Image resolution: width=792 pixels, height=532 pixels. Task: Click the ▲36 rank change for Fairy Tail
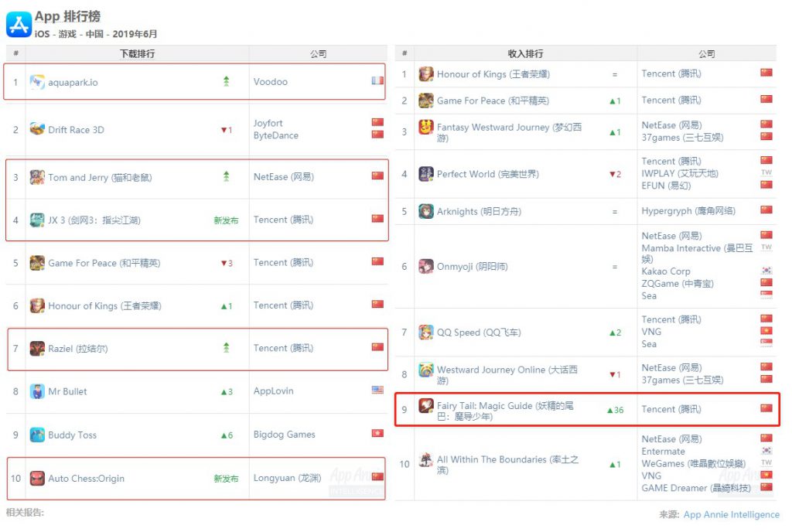615,410
